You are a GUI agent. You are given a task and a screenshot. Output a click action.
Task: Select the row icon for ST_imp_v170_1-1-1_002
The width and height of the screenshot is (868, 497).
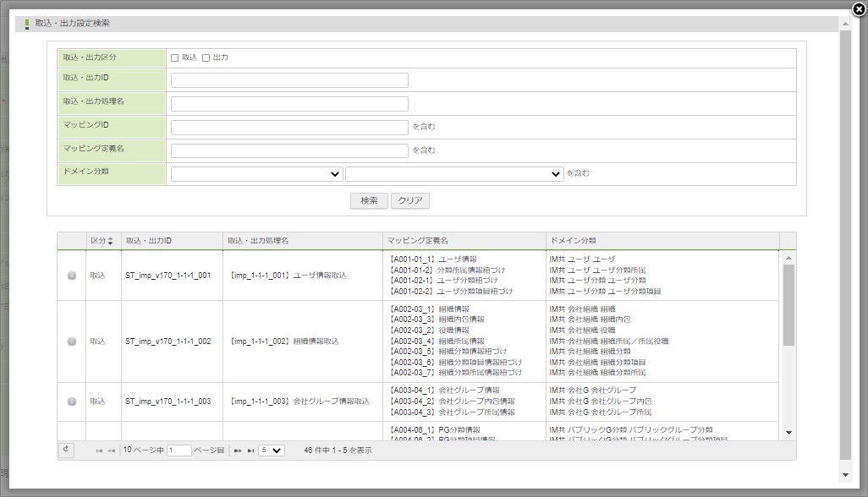[72, 341]
